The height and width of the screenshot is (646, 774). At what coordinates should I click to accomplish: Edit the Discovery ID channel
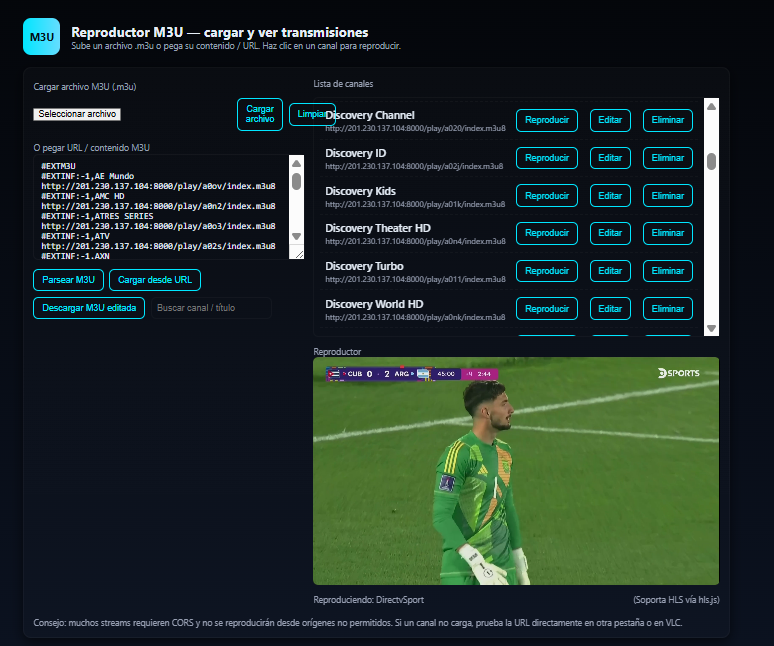tap(609, 158)
